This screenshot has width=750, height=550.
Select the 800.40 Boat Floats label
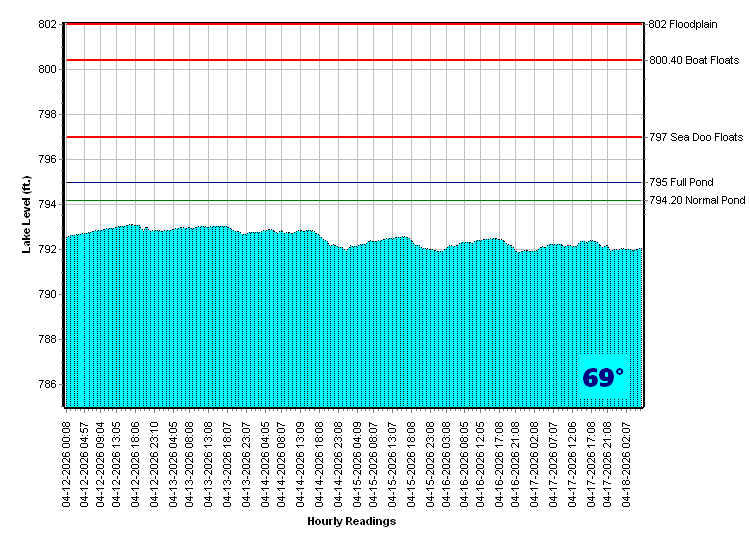tap(694, 60)
